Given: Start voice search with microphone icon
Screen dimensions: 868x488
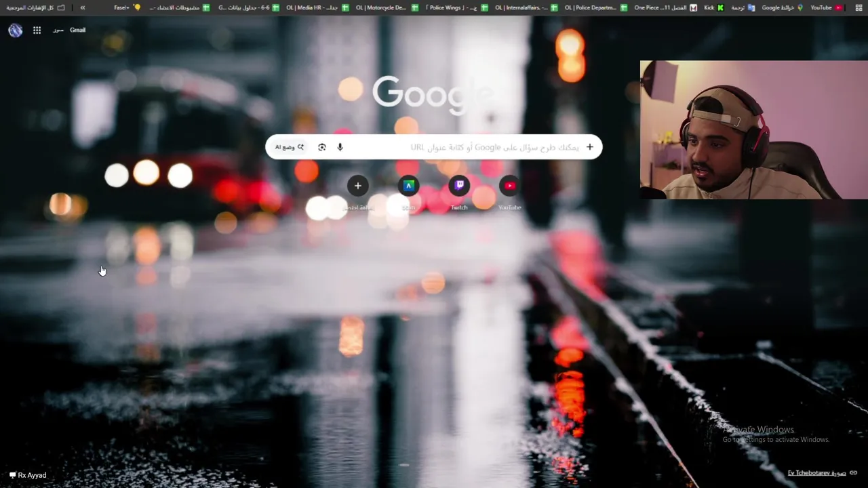Looking at the screenshot, I should [x=340, y=147].
